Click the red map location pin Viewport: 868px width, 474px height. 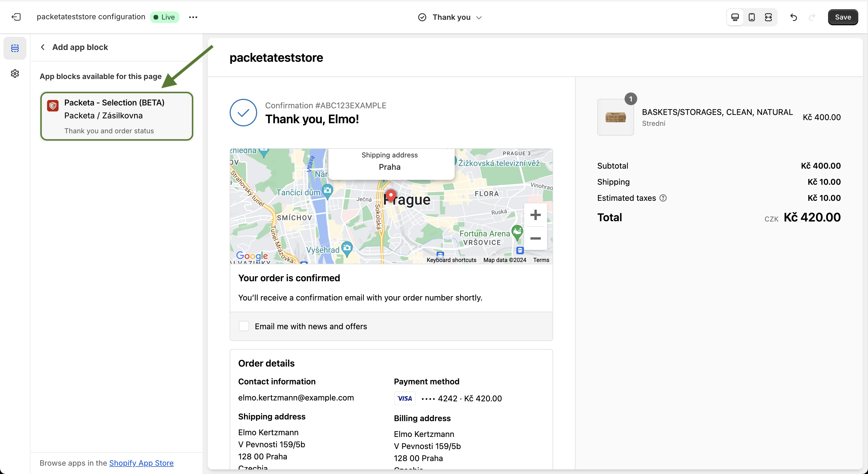pos(391,196)
